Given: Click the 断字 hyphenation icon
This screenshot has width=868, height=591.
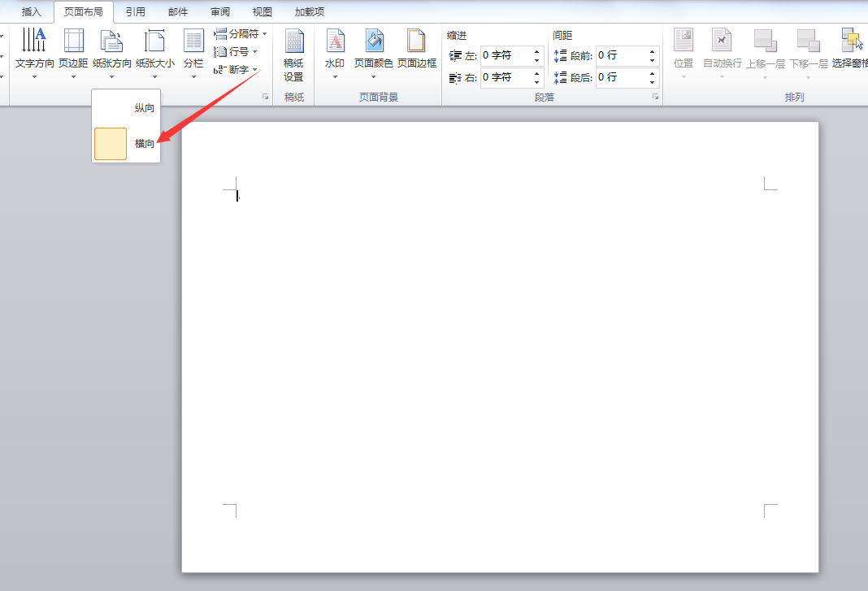Looking at the screenshot, I should pyautogui.click(x=219, y=70).
